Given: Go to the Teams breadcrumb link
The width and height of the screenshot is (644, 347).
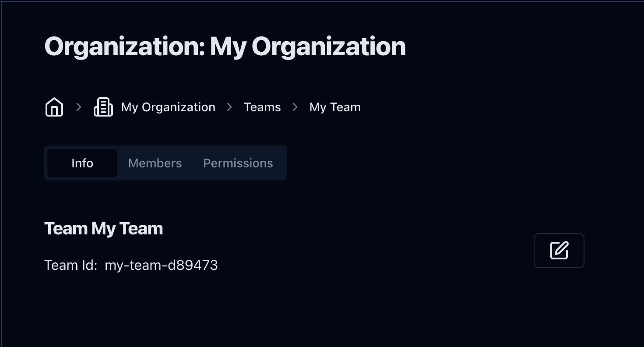Looking at the screenshot, I should tap(262, 107).
